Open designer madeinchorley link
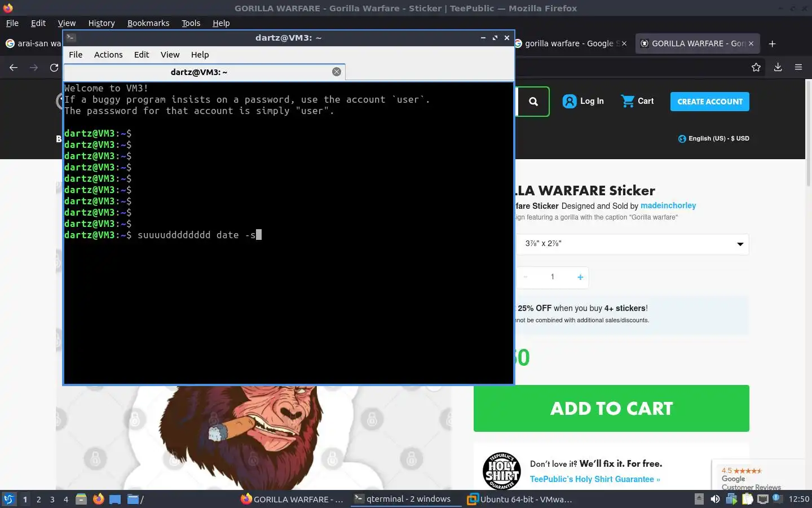 tap(668, 205)
